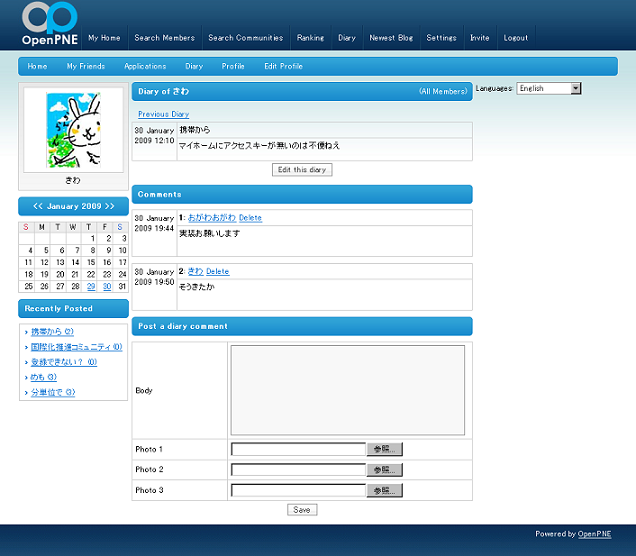Viewport: 636px width, 556px height.
Task: Go to previous month in calendar header
Action: (x=38, y=206)
